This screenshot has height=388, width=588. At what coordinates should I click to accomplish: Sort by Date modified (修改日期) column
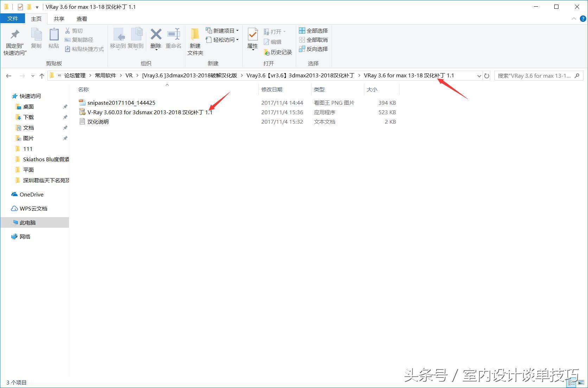(x=272, y=90)
